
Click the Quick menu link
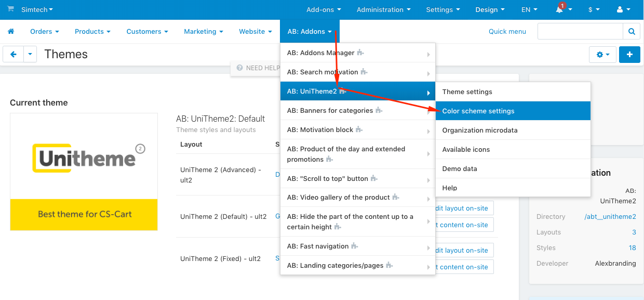pyautogui.click(x=507, y=31)
